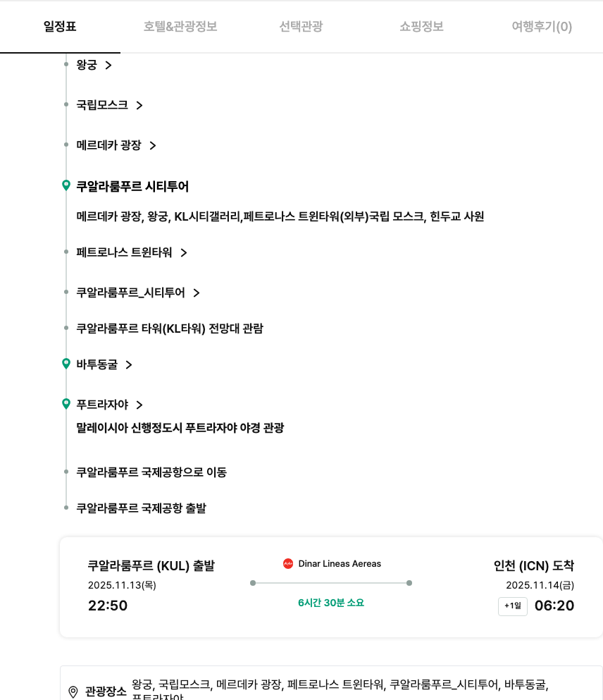Click green location pin next to 푸트라자야
This screenshot has width=603, height=700.
click(66, 404)
